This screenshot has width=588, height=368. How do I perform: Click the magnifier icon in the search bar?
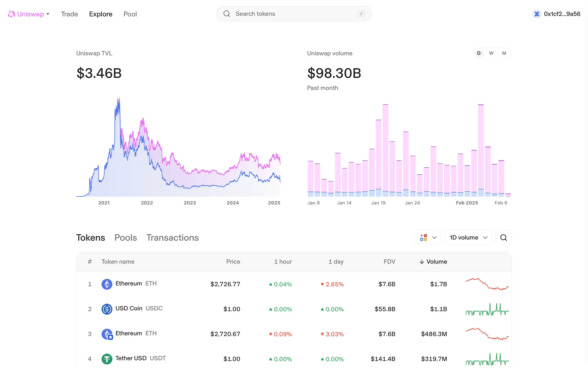(227, 14)
